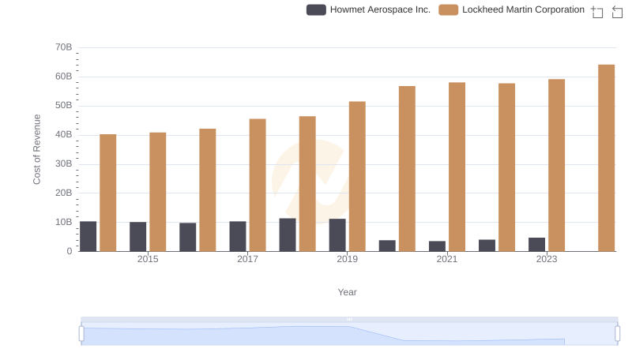The image size is (632, 364).
Task: Click the Howmet Aerospace bar for 2019
Action: [x=337, y=235]
